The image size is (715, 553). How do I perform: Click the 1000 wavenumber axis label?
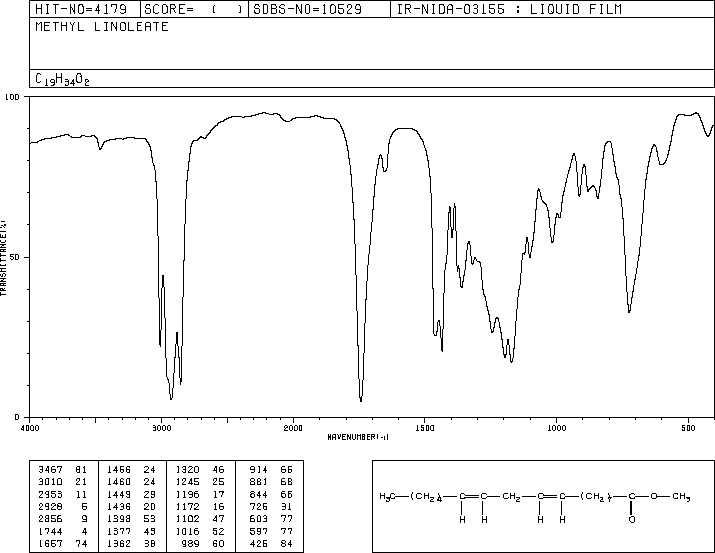click(556, 428)
